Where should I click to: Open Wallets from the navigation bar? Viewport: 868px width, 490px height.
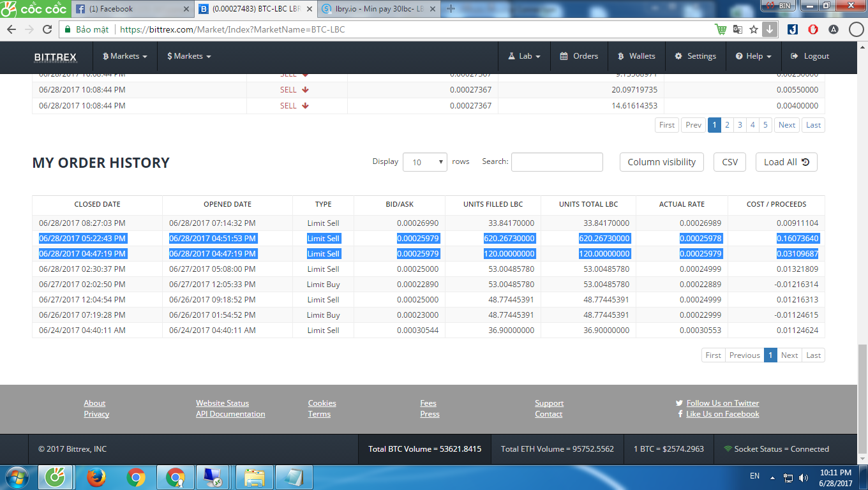pyautogui.click(x=636, y=56)
